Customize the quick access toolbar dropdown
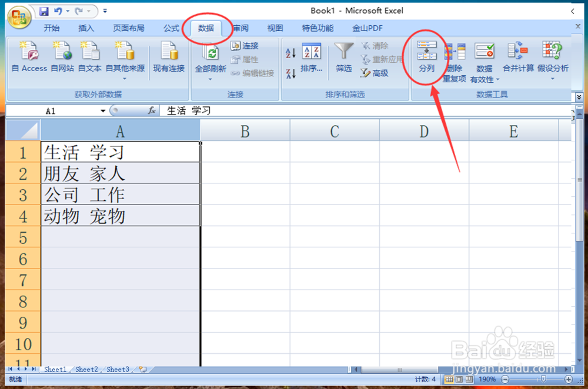 click(105, 11)
